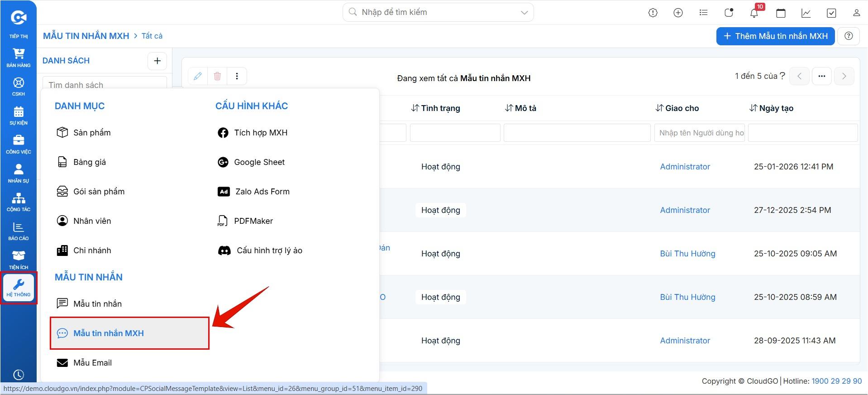Click the date 28-09-2025 11:43 AM
The height and width of the screenshot is (395, 868).
(x=795, y=341)
